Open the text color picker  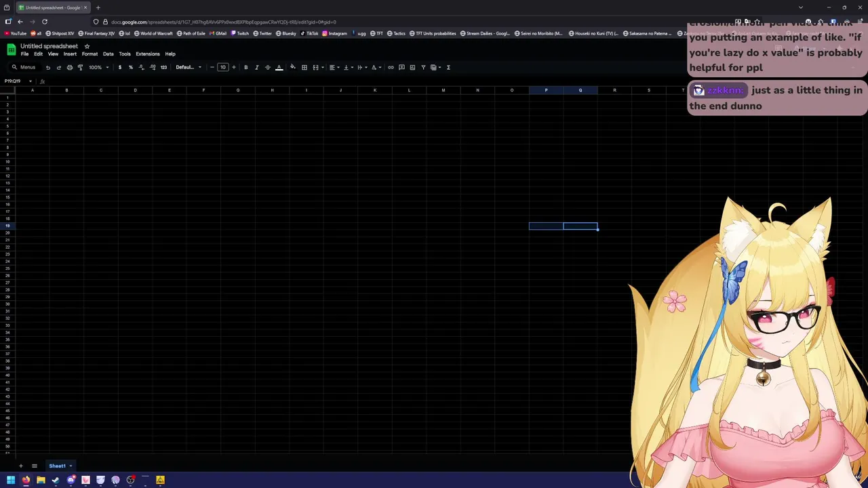(279, 67)
